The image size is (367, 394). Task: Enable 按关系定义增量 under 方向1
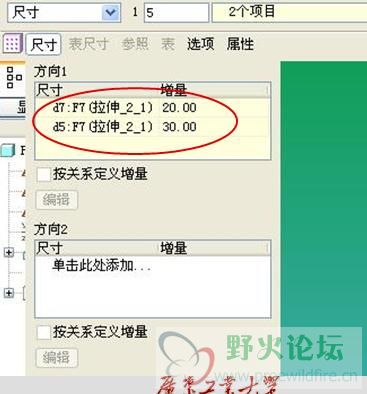click(x=44, y=174)
